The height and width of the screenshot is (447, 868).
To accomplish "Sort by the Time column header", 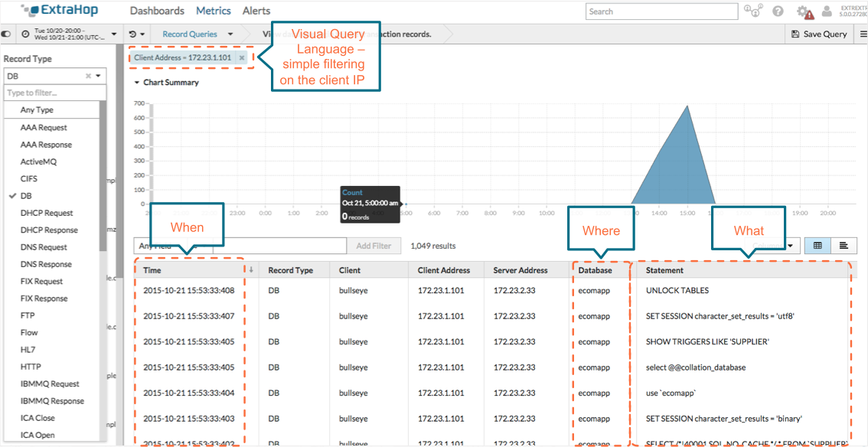I will point(152,270).
